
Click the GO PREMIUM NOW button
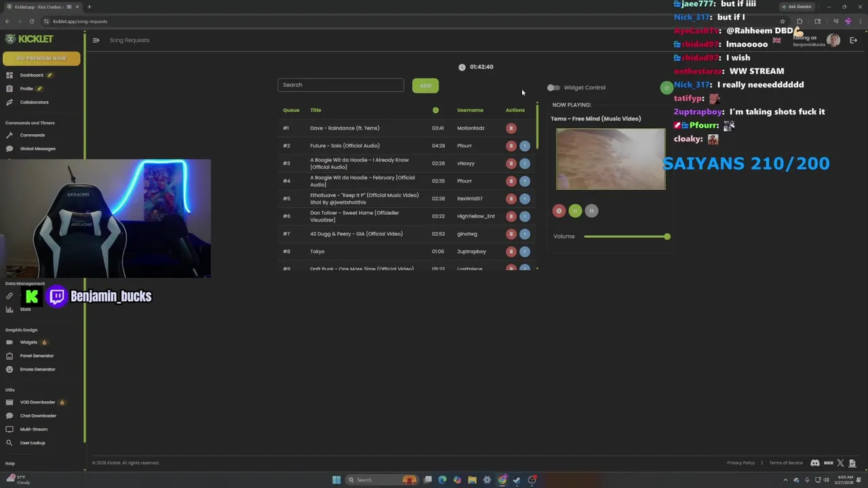41,58
